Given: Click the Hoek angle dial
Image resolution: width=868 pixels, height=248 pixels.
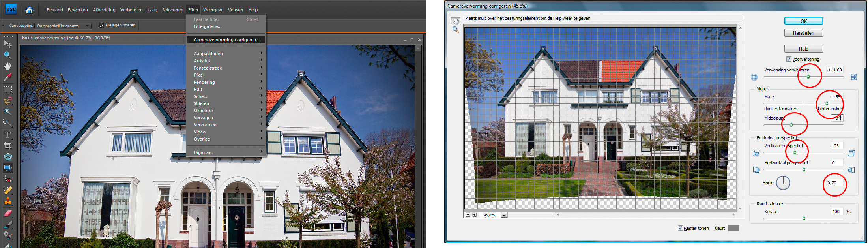Looking at the screenshot, I should click(x=783, y=183).
